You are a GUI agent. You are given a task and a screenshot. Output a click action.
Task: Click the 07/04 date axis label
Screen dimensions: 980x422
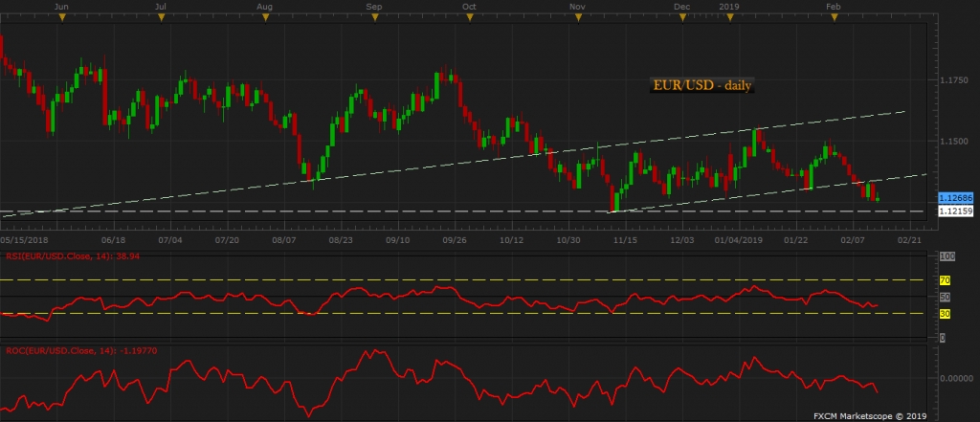pos(170,239)
